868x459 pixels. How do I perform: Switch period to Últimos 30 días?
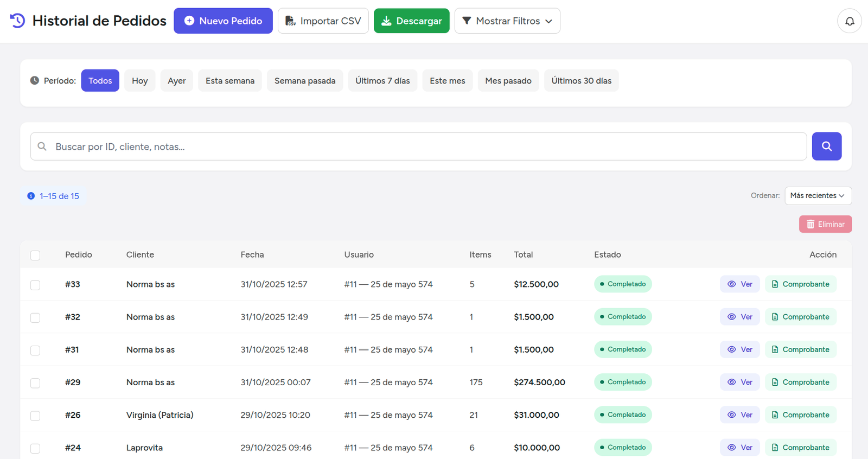(581, 81)
